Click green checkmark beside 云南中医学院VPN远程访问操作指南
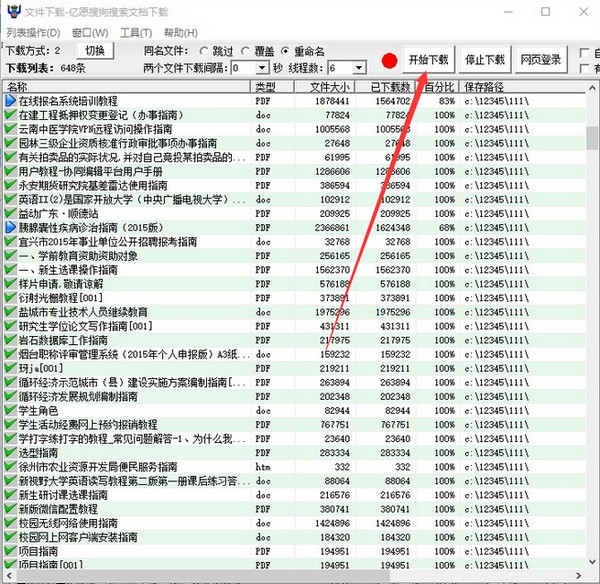Viewport: 600px width, 584px height. (x=11, y=129)
